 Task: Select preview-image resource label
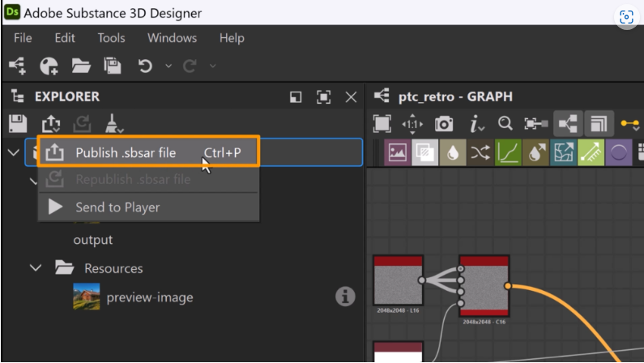click(x=150, y=297)
